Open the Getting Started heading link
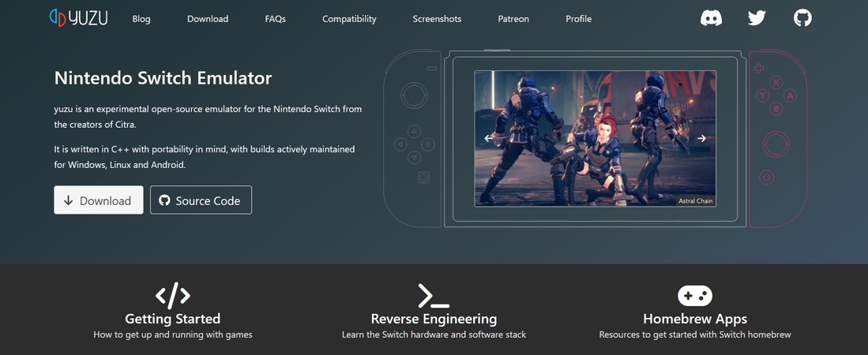Image resolution: width=868 pixels, height=355 pixels. [x=172, y=319]
